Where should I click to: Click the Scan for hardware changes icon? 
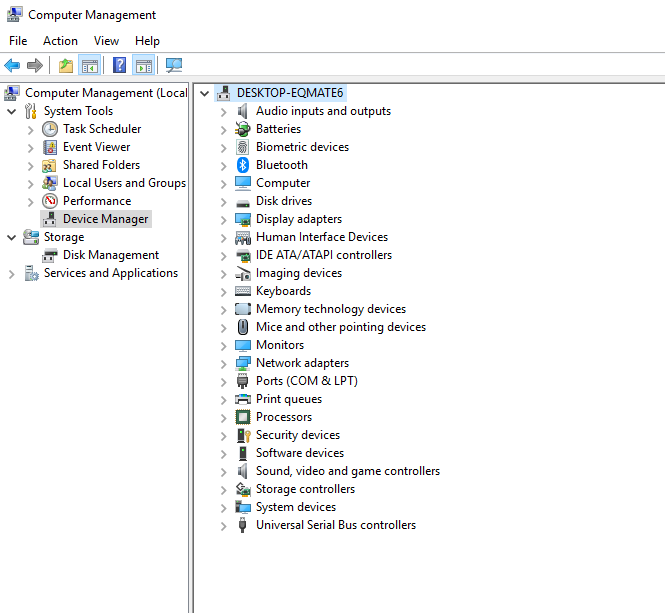pos(174,65)
